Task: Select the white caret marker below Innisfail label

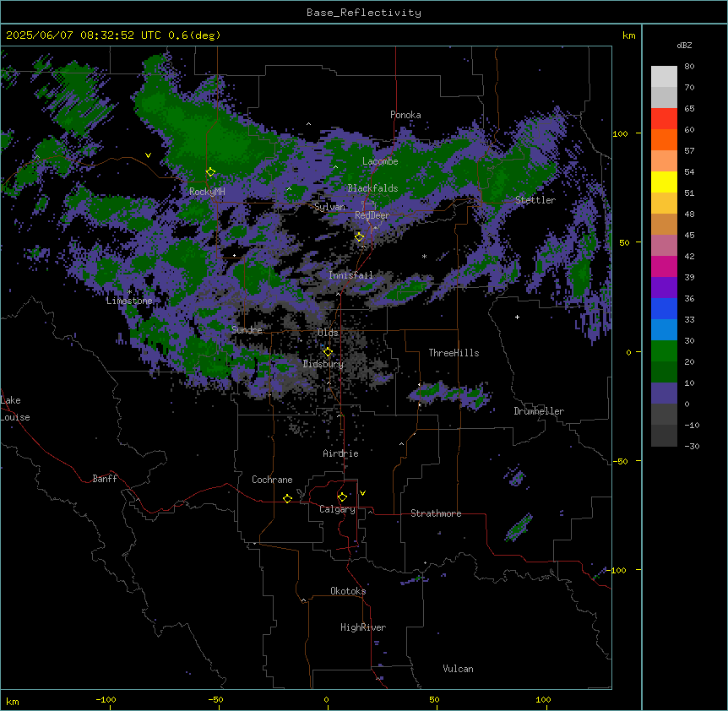Action: 339,294
